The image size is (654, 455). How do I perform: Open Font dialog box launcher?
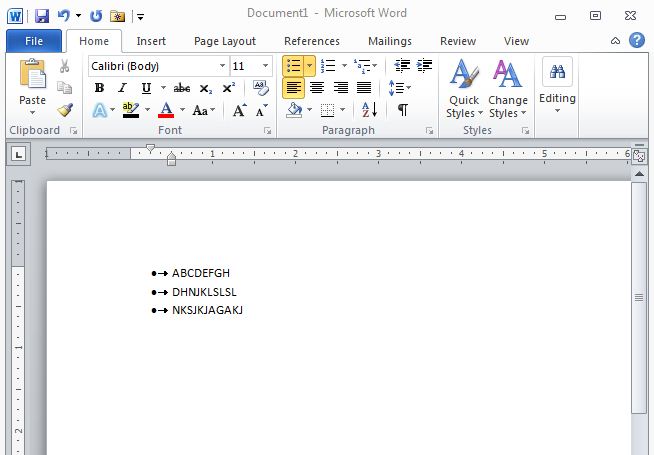click(x=267, y=131)
